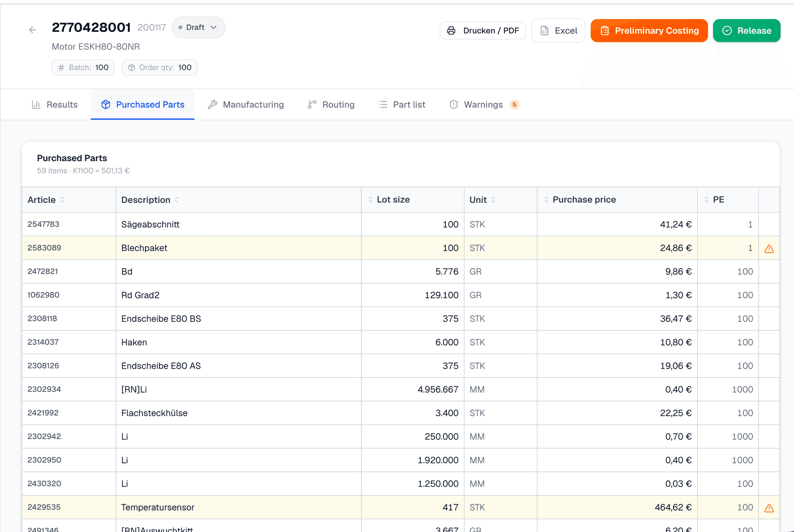The width and height of the screenshot is (794, 532).
Task: Click Endscheibe E80 AS row
Action: click(401, 366)
